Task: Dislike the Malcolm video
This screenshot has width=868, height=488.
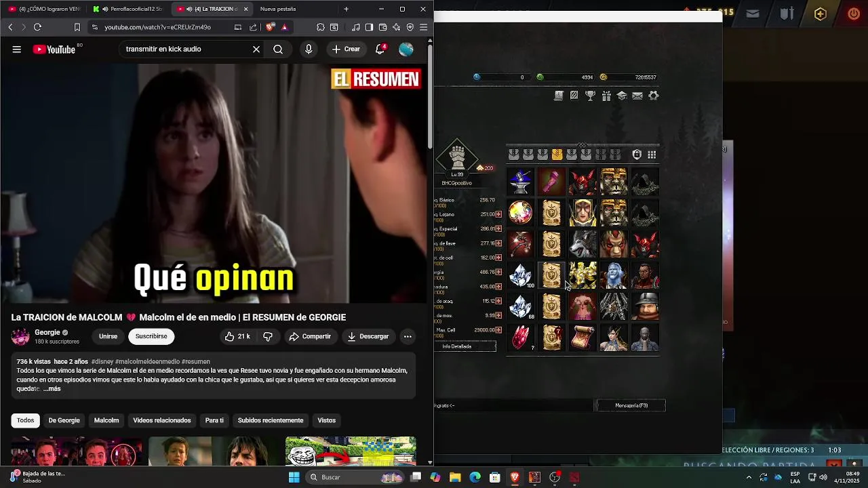Action: tap(268, 336)
